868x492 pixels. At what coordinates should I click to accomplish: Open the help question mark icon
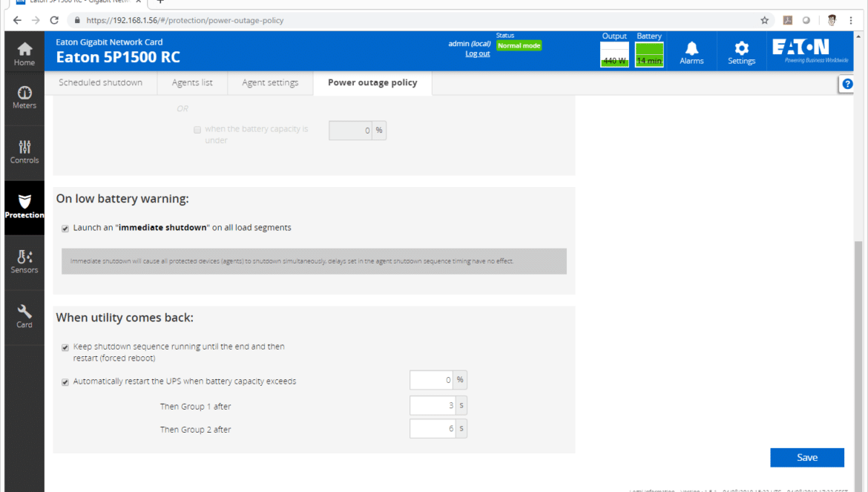[x=847, y=84]
